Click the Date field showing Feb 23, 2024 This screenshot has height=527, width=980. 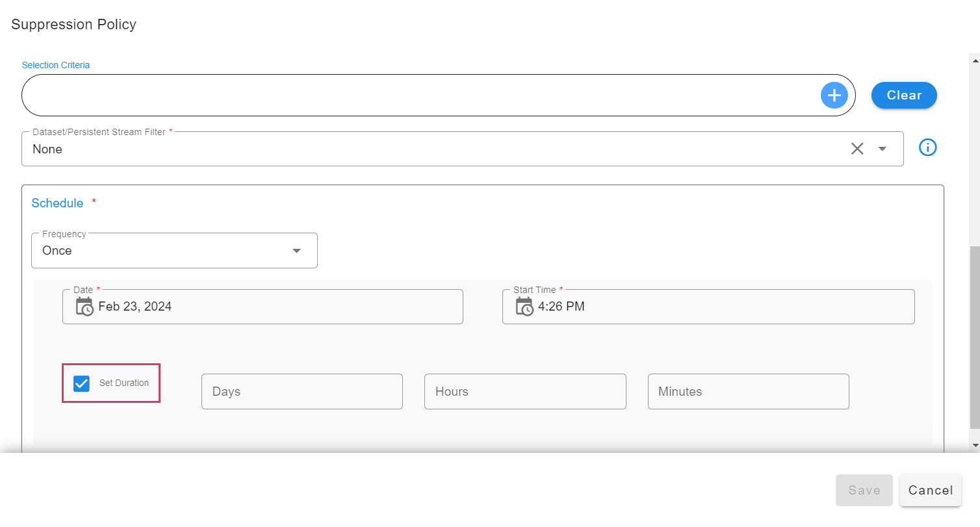(x=273, y=307)
